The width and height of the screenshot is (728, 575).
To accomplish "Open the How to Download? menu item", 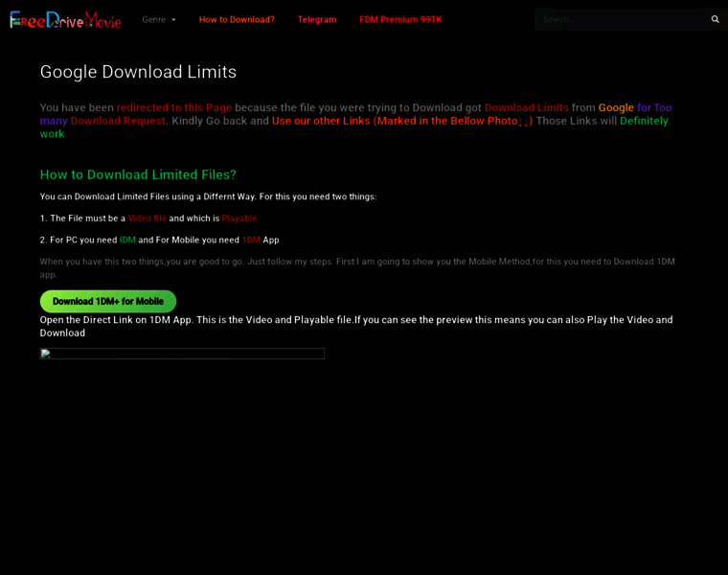I will (237, 19).
